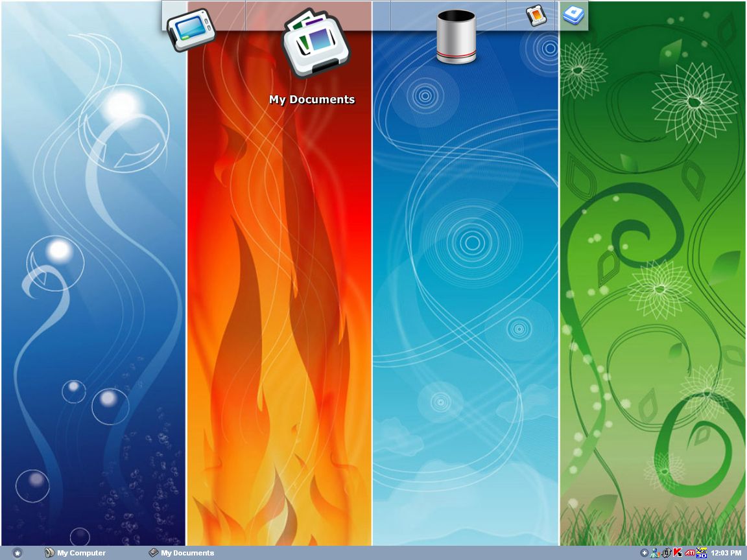Open ATI control panel tray icon
Image resolution: width=747 pixels, height=560 pixels.
pos(689,553)
